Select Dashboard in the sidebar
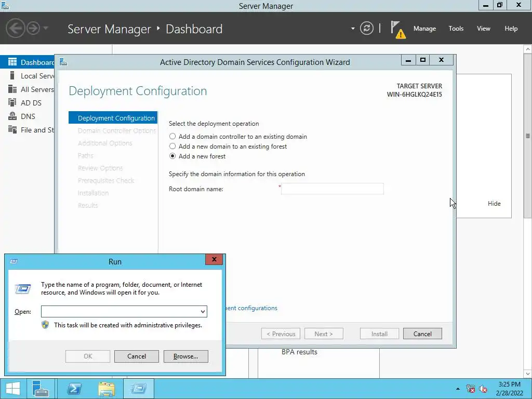 coord(28,62)
